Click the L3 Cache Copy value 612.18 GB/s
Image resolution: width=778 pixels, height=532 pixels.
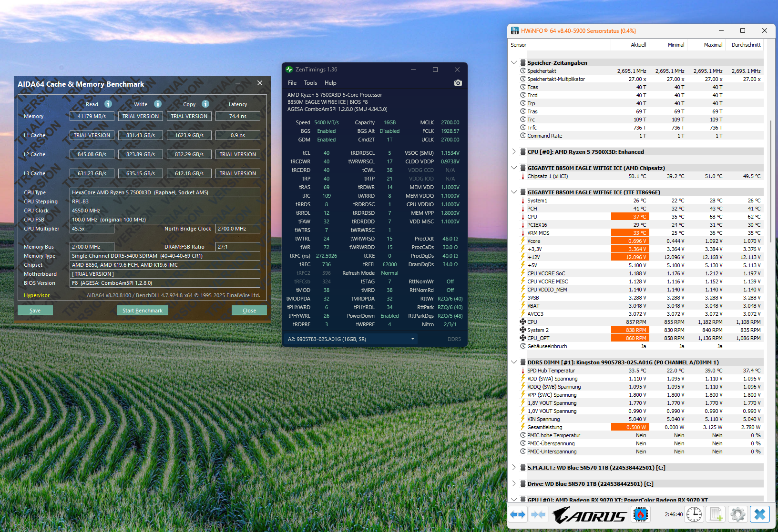coord(189,173)
